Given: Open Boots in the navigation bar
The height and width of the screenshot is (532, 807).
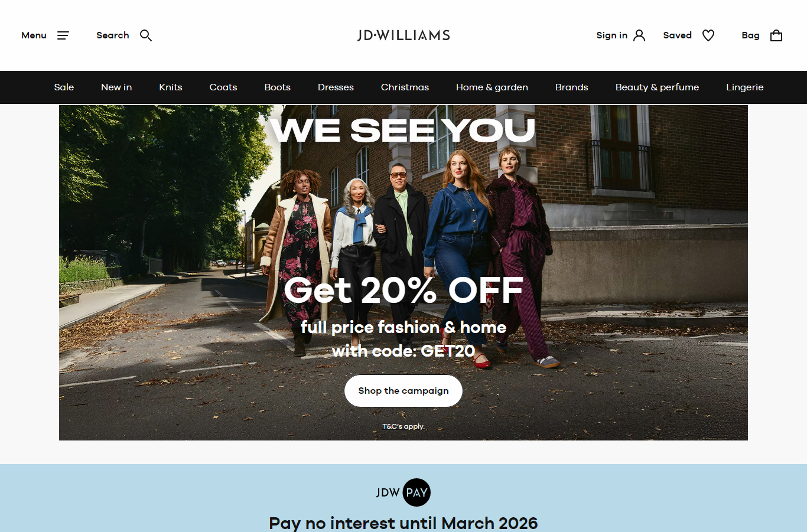Looking at the screenshot, I should click(278, 87).
